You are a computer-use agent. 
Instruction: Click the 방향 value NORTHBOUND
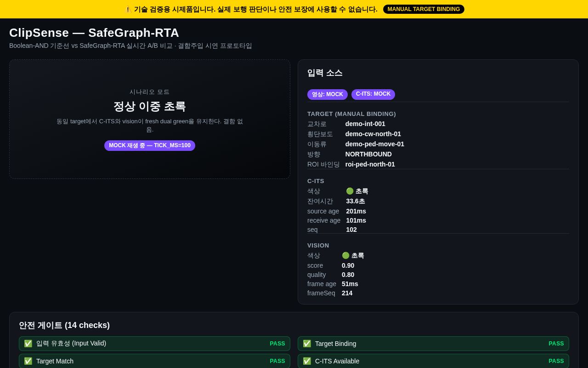coord(368,154)
